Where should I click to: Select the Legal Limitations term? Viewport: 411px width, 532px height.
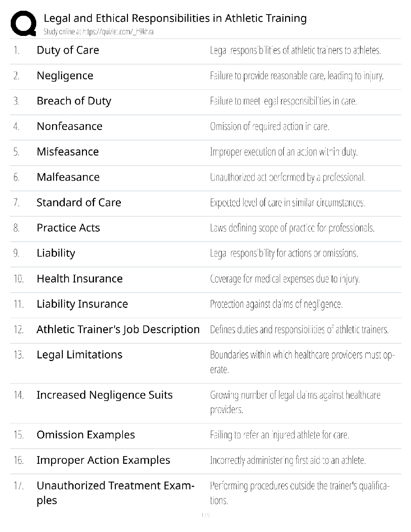tap(80, 355)
